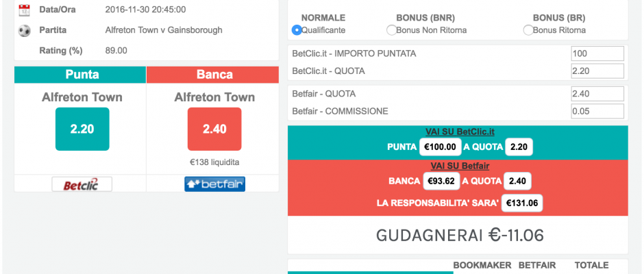This screenshot has height=274, width=644.
Task: Select the Qualificante normal bet radio
Action: pyautogui.click(x=297, y=30)
